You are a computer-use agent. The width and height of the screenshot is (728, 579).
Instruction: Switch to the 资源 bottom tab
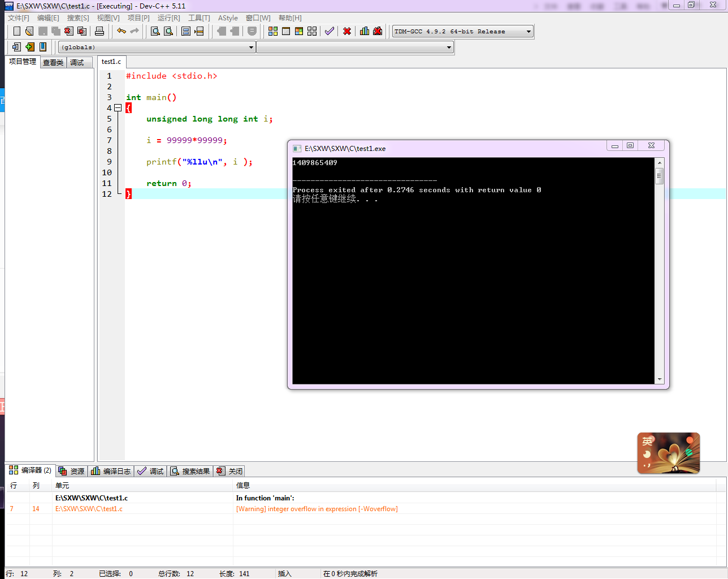pyautogui.click(x=71, y=471)
